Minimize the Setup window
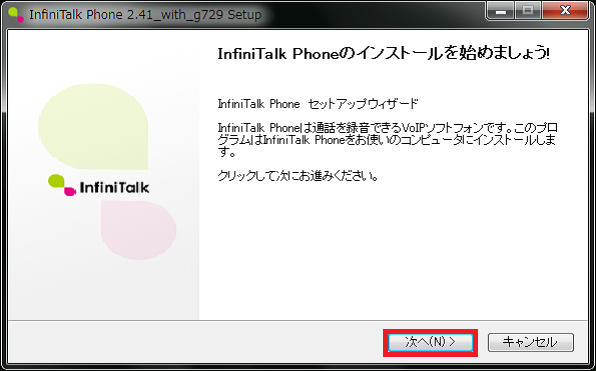This screenshot has width=596, height=371. click(x=502, y=11)
